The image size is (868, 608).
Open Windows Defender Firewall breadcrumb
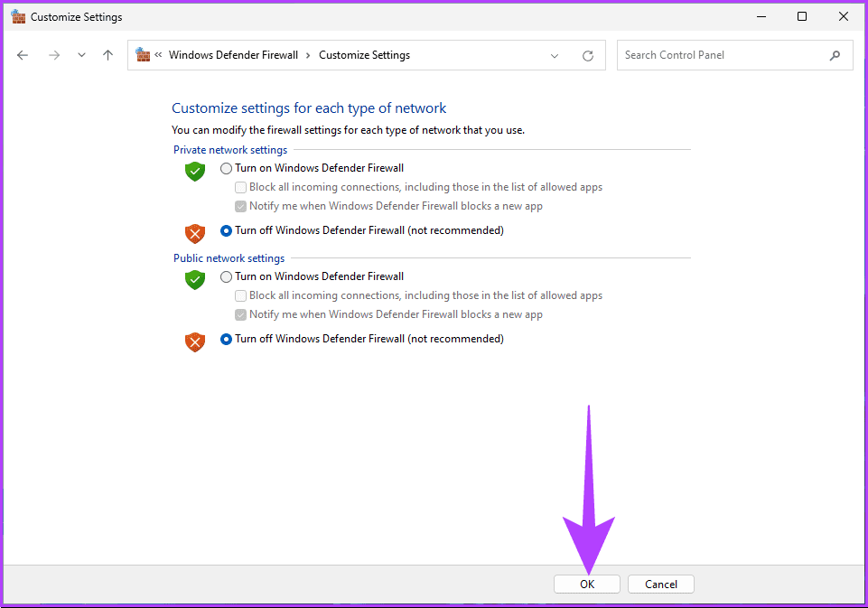pyautogui.click(x=233, y=55)
